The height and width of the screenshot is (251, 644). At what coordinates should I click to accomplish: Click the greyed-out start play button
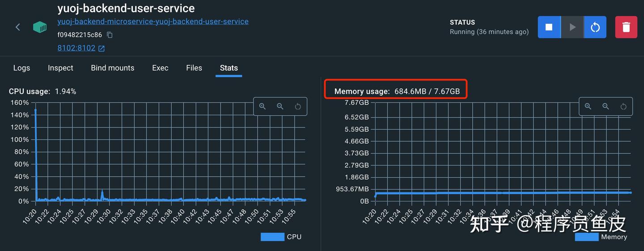(572, 27)
